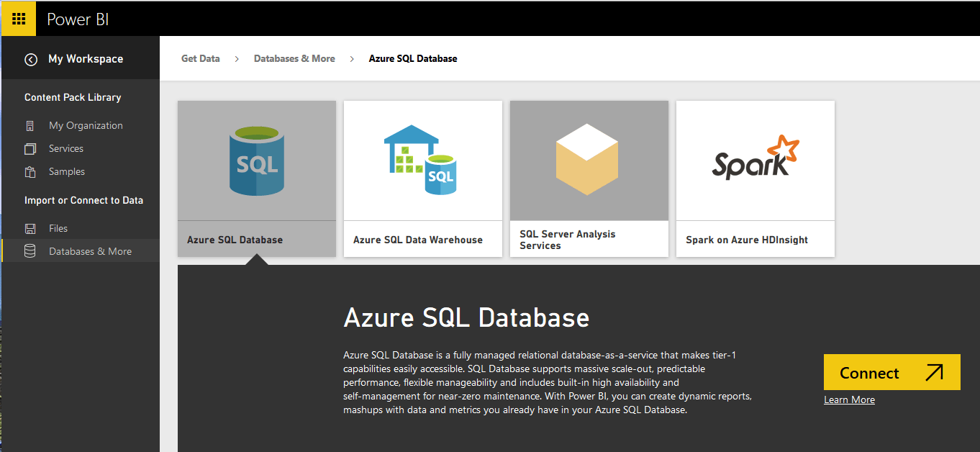Click the back chevron beside My Workspace
The height and width of the screenshot is (452, 980).
click(x=30, y=60)
